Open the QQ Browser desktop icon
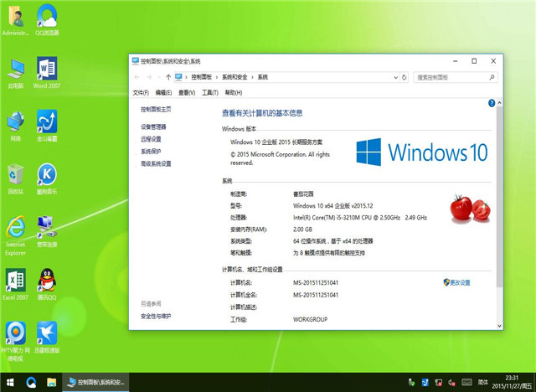The height and width of the screenshot is (392, 536). click(47, 19)
